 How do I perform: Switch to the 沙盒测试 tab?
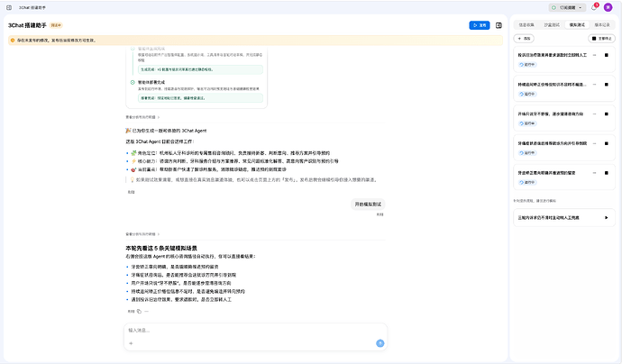coord(552,25)
